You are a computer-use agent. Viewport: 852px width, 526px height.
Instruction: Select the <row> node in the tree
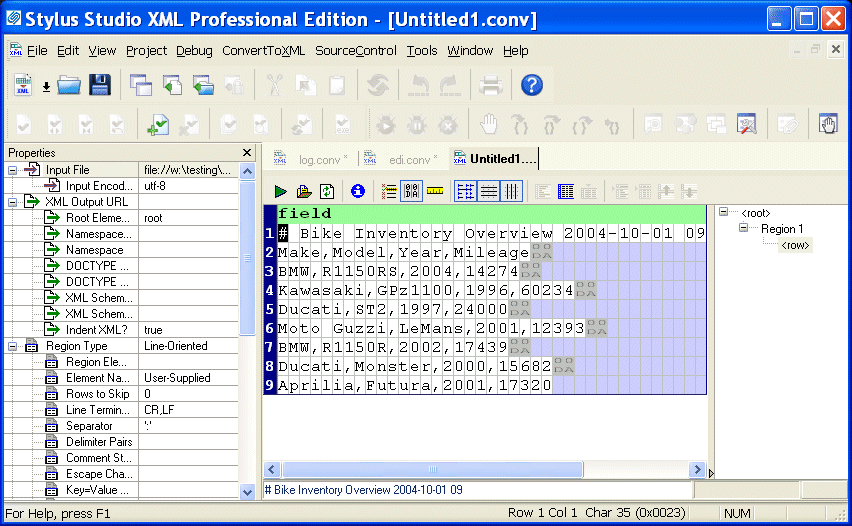click(x=796, y=245)
